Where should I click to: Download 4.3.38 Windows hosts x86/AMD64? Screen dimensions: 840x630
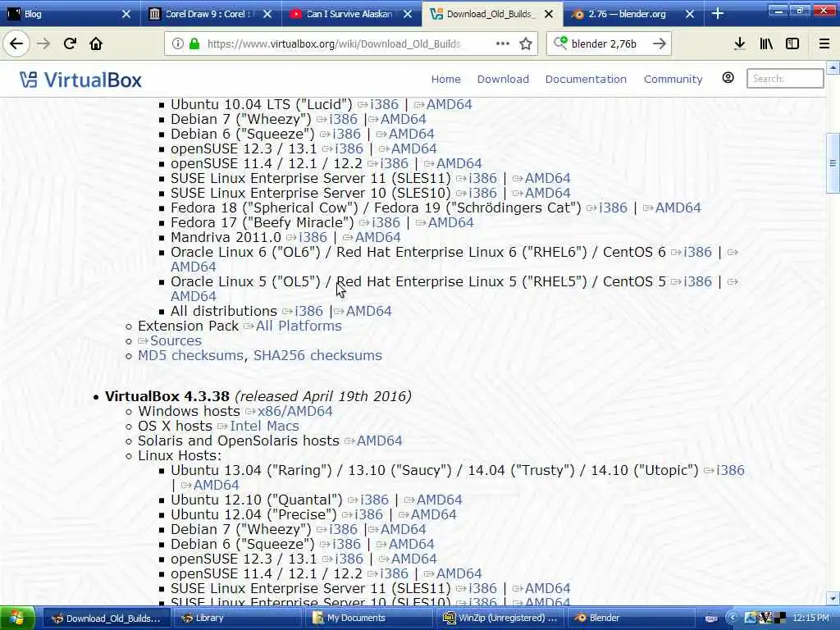click(295, 411)
